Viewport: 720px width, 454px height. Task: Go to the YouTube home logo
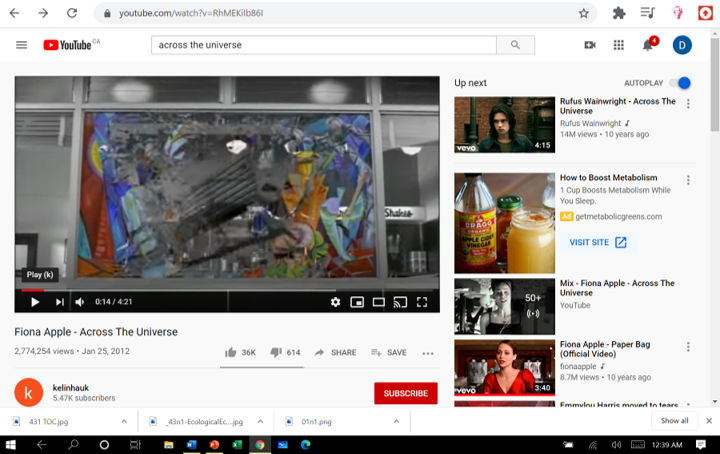[x=68, y=45]
